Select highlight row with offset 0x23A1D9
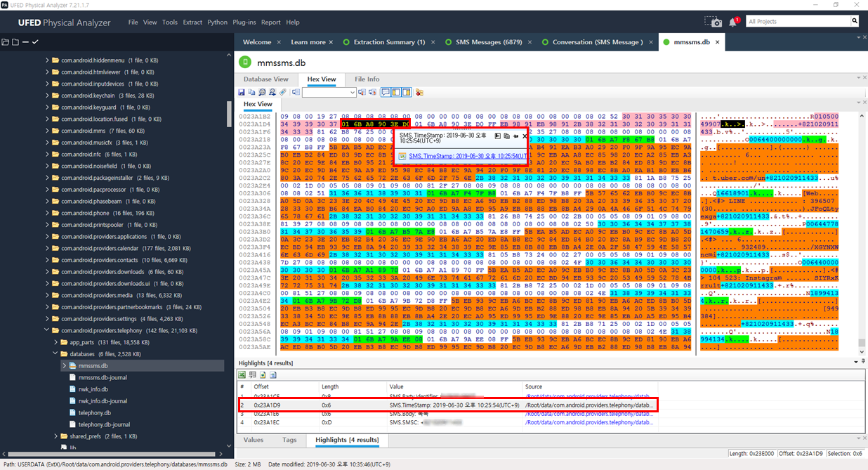This screenshot has height=470, width=868. [x=447, y=405]
